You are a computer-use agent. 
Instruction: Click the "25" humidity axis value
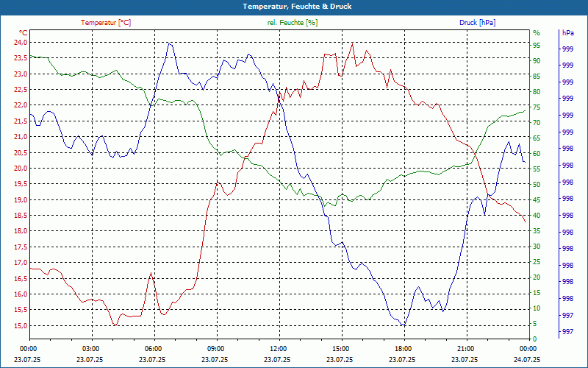(x=537, y=262)
